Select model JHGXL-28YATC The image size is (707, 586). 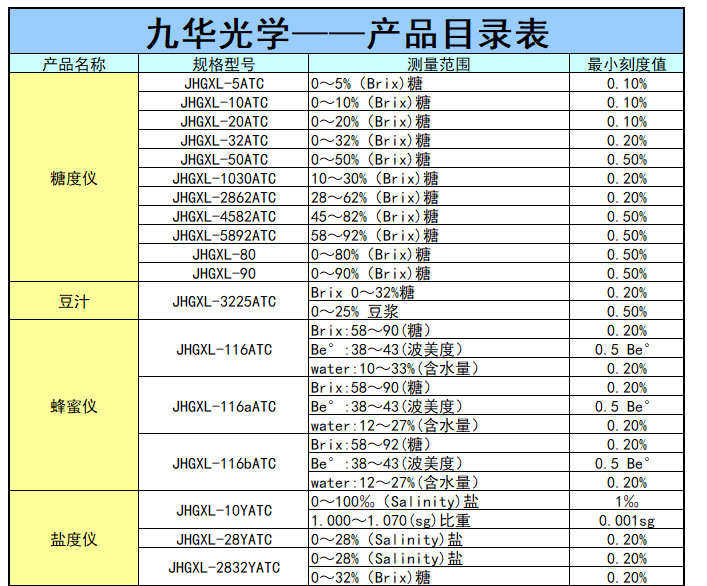[224, 539]
